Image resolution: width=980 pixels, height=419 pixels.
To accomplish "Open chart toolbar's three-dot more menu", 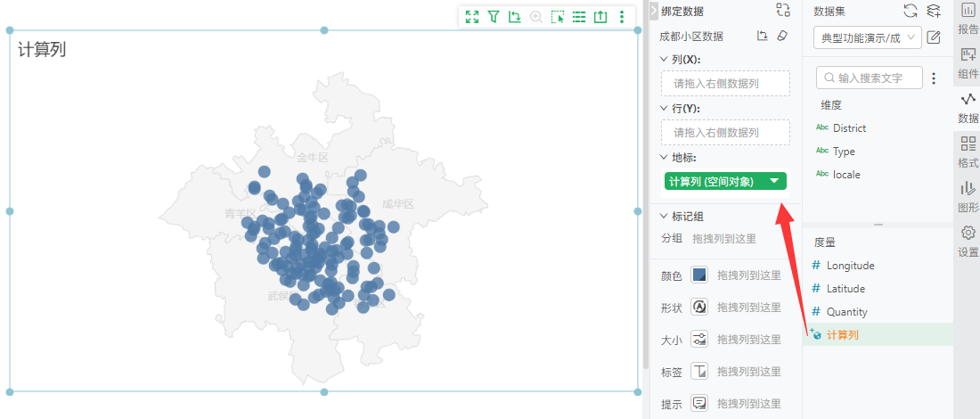I will (621, 17).
